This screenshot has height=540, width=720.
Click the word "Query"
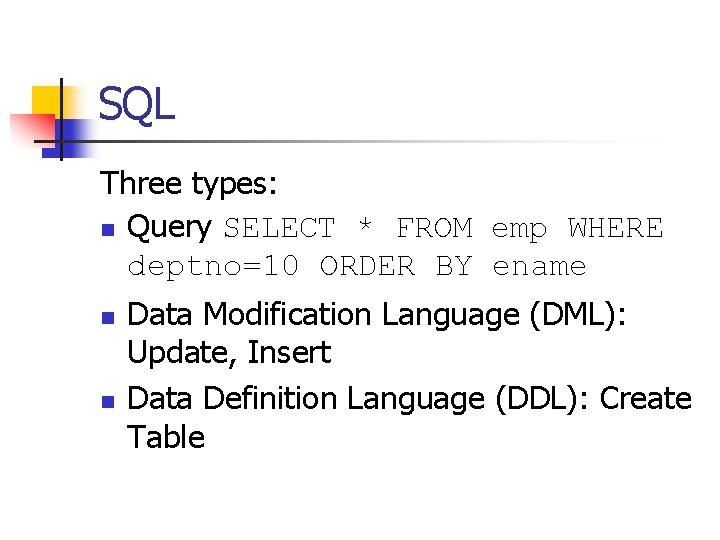170,228
